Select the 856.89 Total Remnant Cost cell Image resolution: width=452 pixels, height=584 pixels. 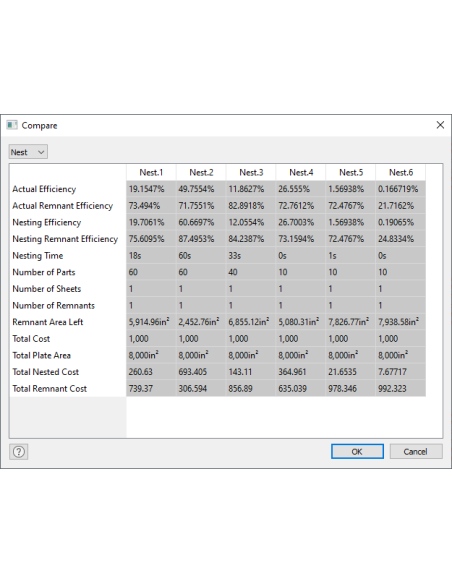(x=251, y=388)
